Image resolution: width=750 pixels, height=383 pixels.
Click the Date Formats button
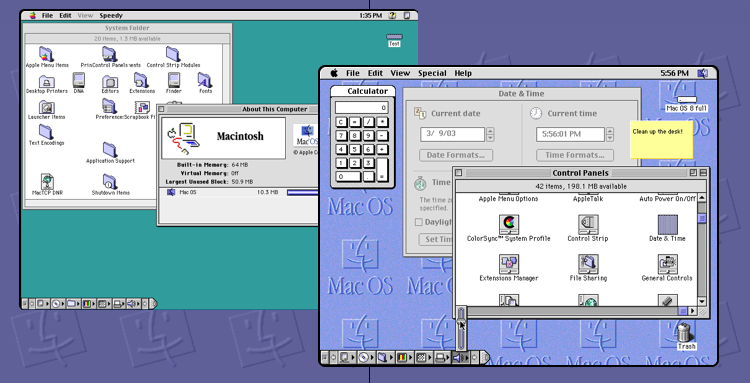(x=456, y=155)
